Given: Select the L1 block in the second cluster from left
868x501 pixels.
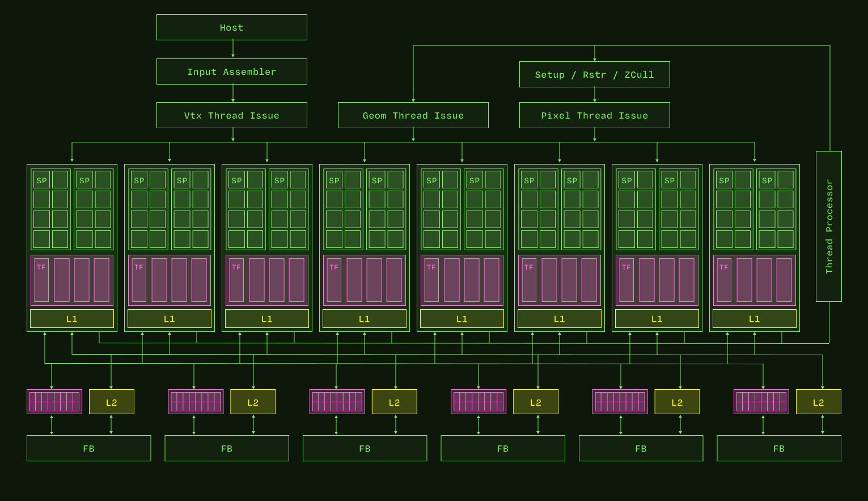Looking at the screenshot, I should point(170,319).
